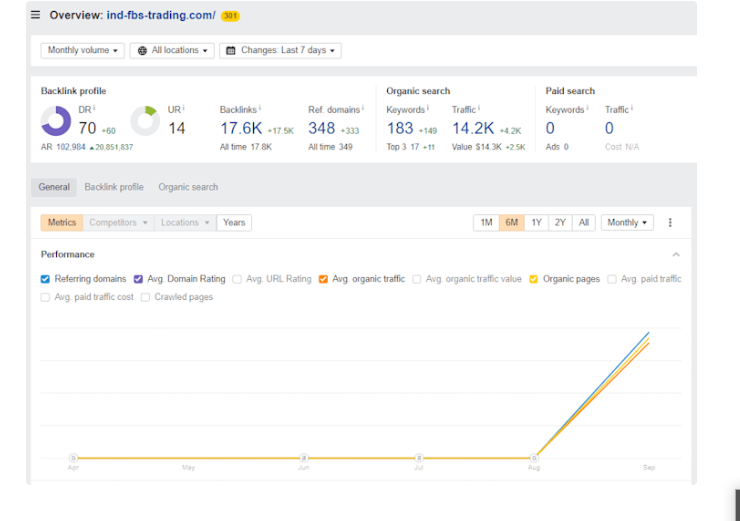Click the Backlinks info icon
The height and width of the screenshot is (521, 740).
click(260, 108)
